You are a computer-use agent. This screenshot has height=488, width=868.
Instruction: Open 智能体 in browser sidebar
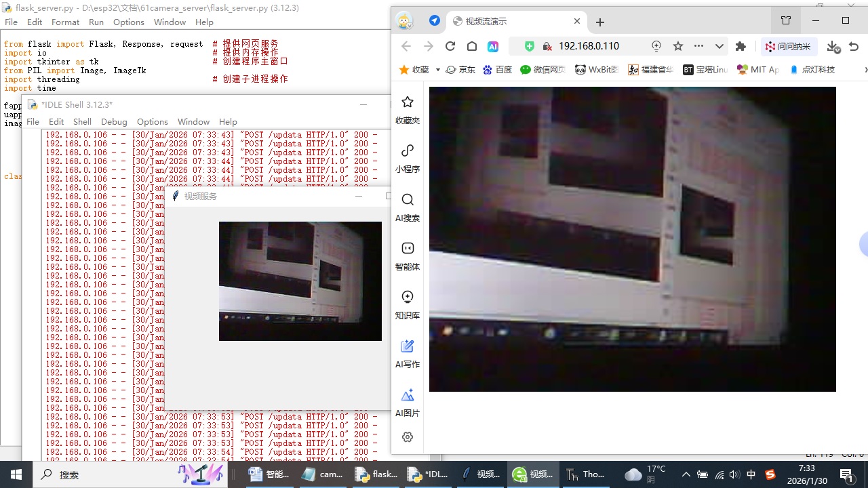[x=408, y=256]
